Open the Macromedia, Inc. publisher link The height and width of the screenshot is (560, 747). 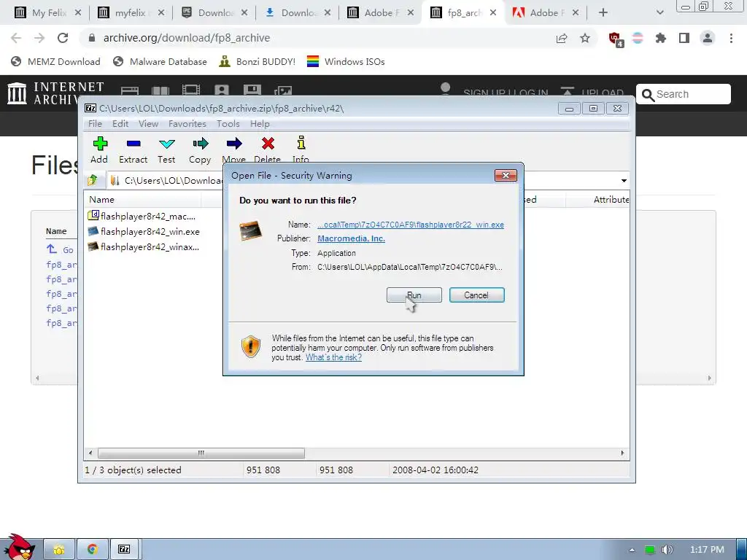pyautogui.click(x=351, y=238)
